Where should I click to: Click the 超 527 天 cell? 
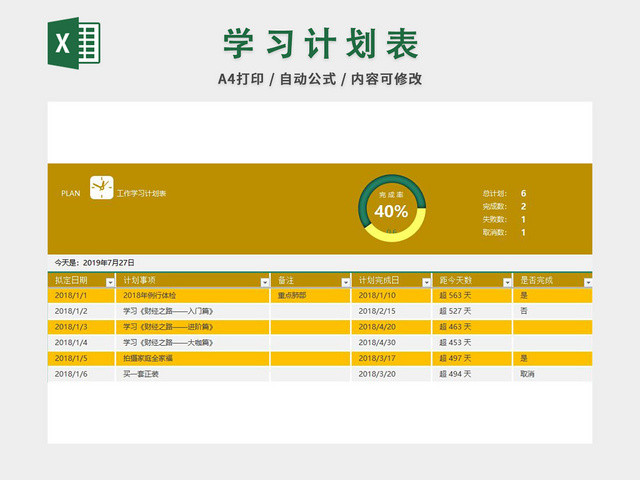tap(472, 311)
